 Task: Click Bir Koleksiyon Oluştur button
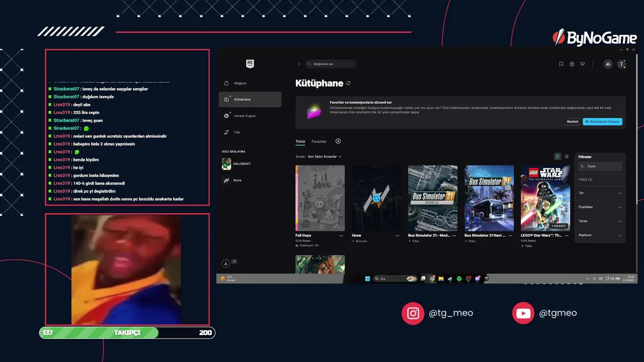(x=602, y=122)
